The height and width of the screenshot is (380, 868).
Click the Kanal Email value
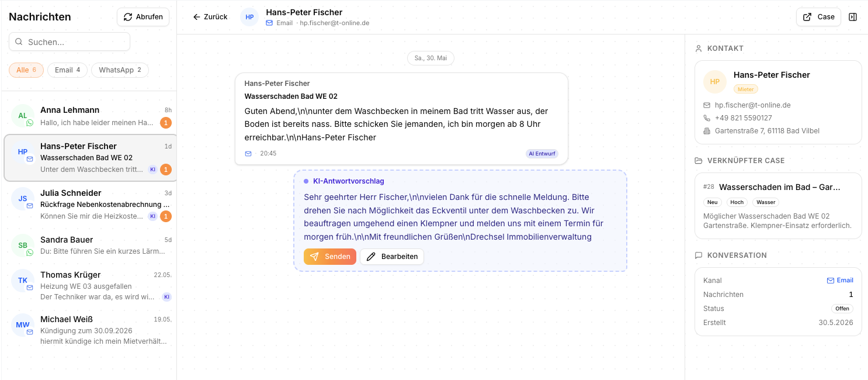coord(840,281)
